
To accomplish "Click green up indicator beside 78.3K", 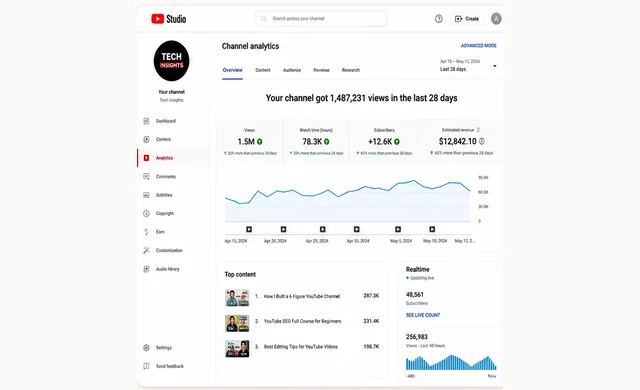I will [327, 142].
